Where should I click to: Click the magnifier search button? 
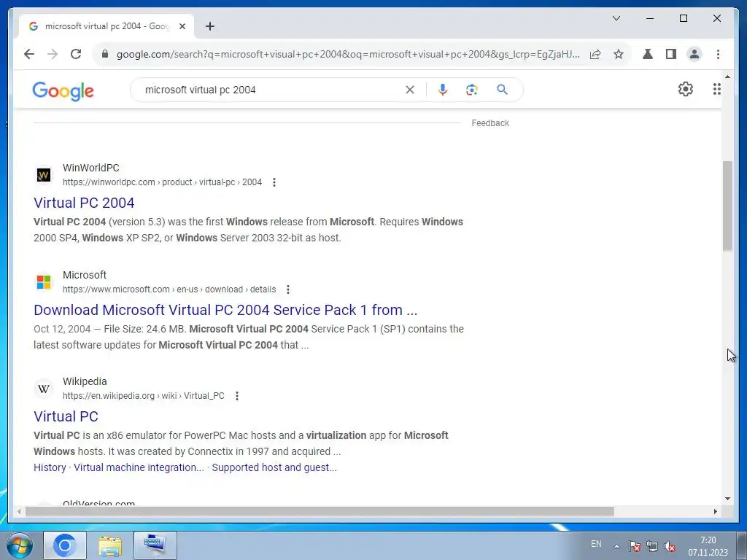click(502, 90)
